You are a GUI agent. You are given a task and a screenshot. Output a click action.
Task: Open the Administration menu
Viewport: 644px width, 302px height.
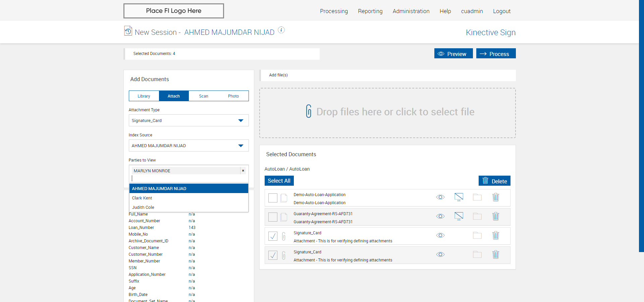(x=411, y=11)
